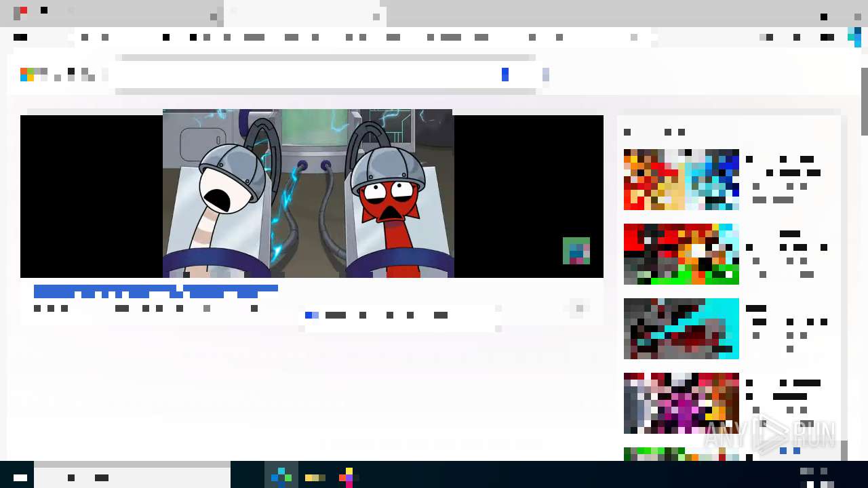Screen dimensions: 868x488
Task: Open the related video with the orange, red and blue thumbnail
Action: click(682, 180)
